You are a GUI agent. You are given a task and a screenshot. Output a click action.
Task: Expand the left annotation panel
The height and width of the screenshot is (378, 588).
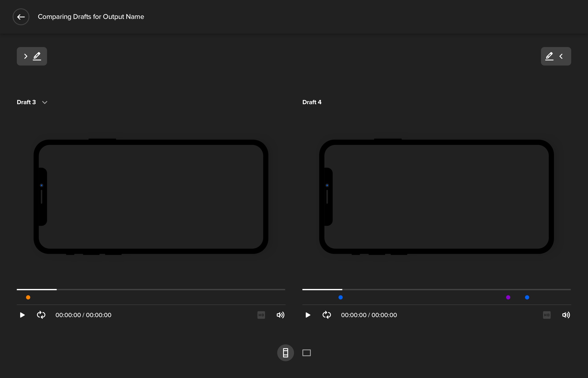click(32, 56)
